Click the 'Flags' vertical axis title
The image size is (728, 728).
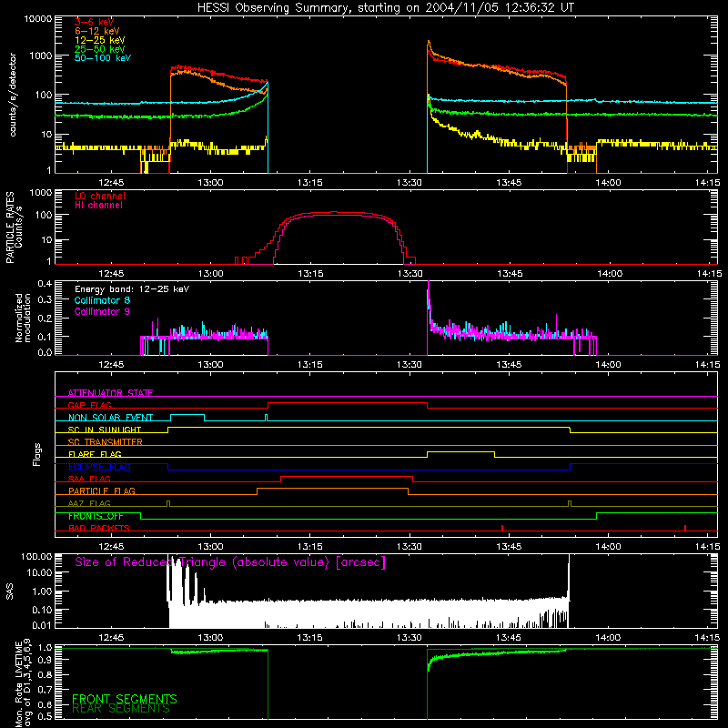point(36,454)
